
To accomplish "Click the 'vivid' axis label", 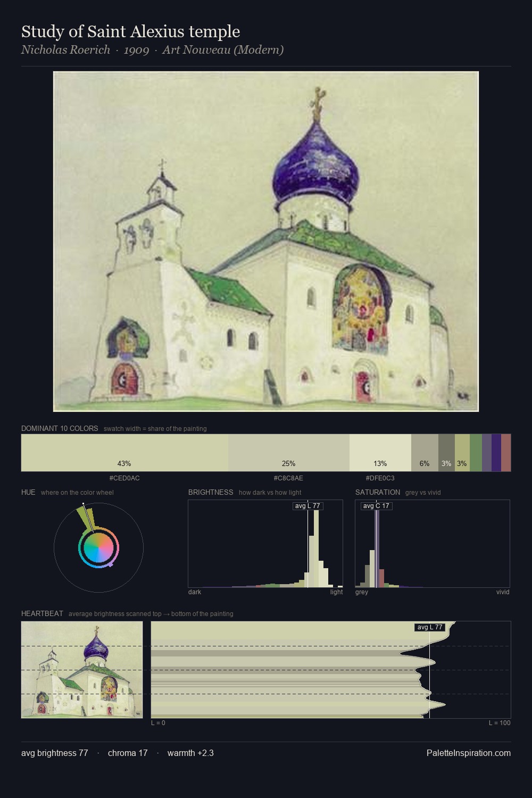I will pos(503,592).
